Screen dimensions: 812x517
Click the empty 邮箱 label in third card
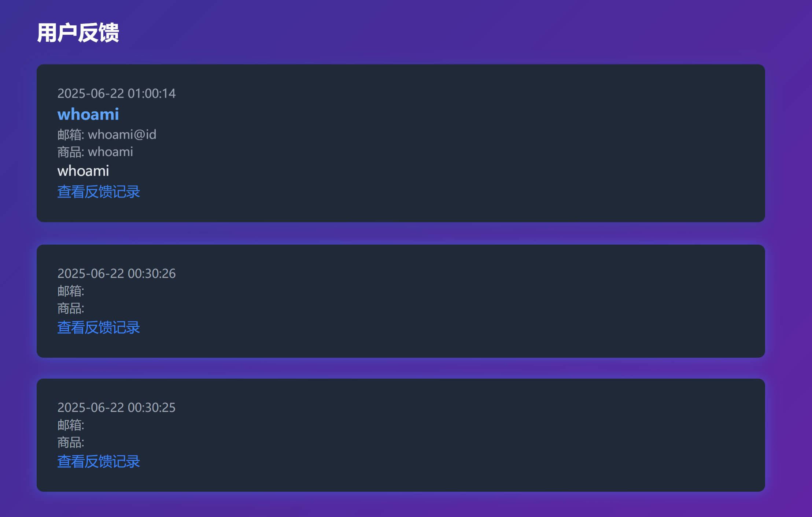pos(71,425)
